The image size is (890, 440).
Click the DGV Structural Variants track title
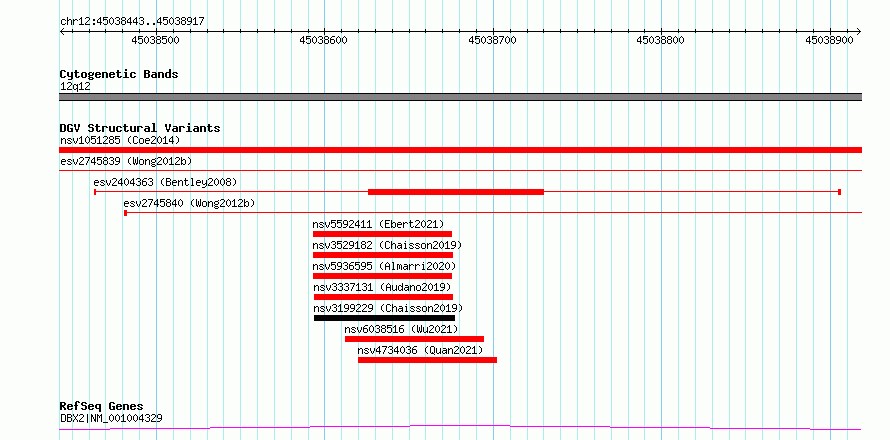pyautogui.click(x=140, y=128)
